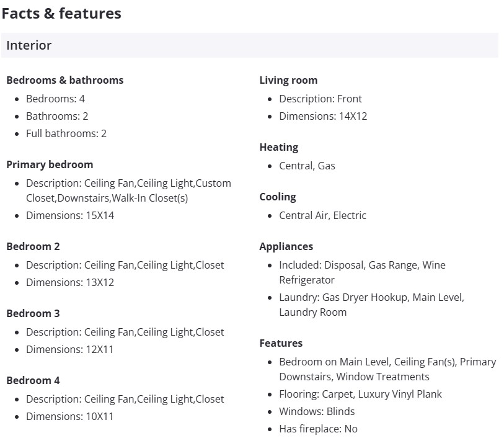Select the living room Description: Front line
This screenshot has height=438, width=504.
[320, 99]
